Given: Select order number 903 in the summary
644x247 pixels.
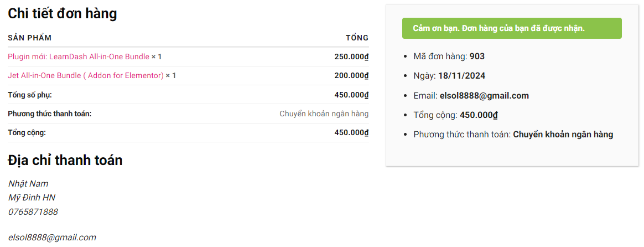Looking at the screenshot, I should pyautogui.click(x=477, y=56).
